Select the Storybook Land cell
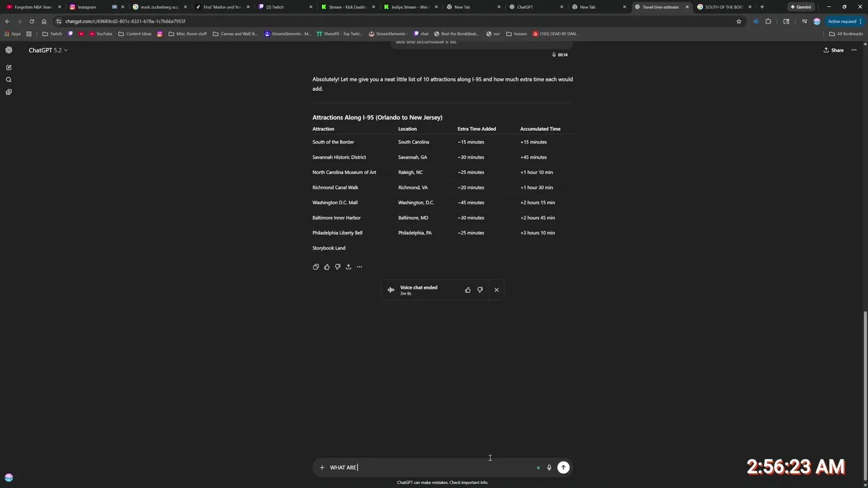 (x=329, y=248)
